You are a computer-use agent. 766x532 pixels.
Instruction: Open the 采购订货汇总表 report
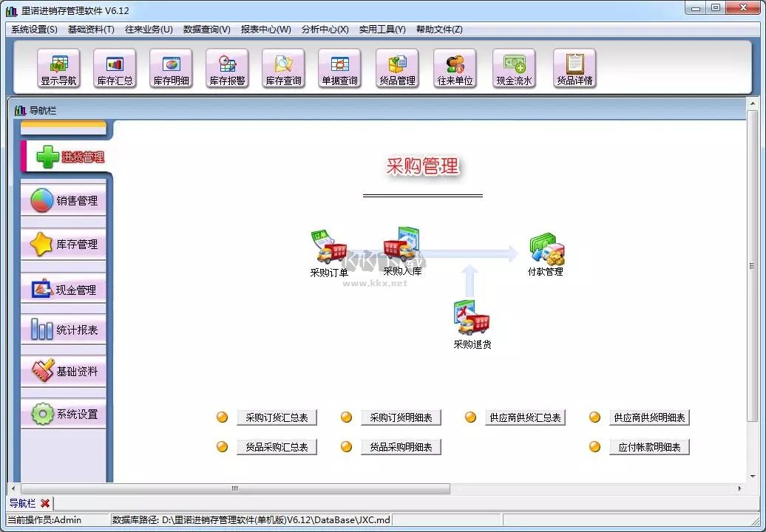(x=277, y=417)
